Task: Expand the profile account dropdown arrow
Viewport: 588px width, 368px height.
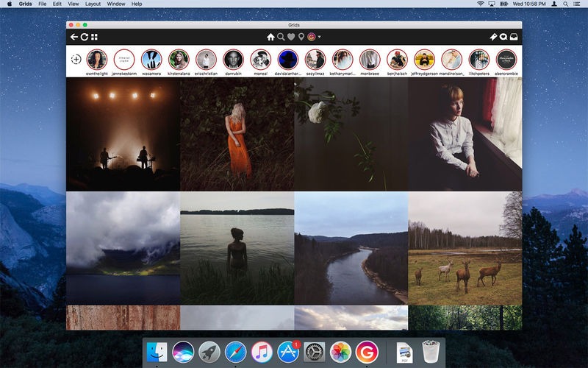Action: pyautogui.click(x=320, y=37)
